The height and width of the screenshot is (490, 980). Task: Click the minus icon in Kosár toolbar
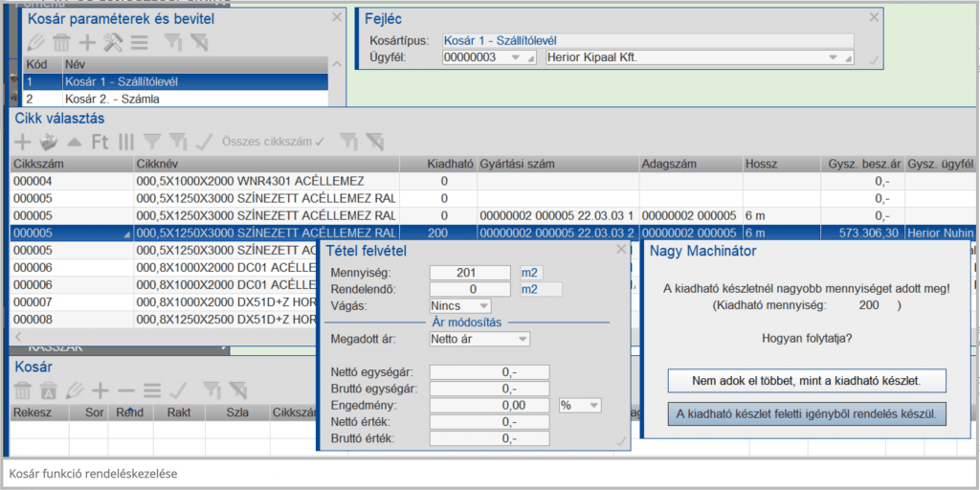pos(125,390)
